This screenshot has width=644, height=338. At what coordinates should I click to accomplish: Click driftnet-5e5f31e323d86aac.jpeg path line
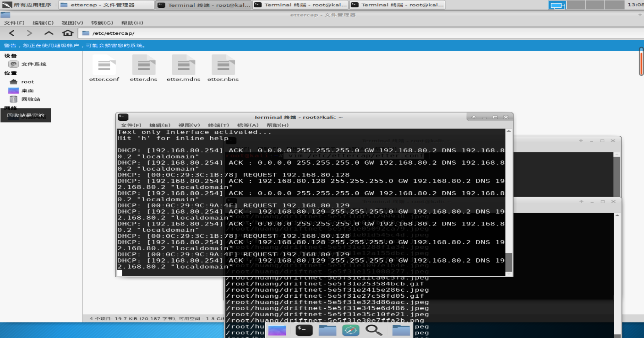pos(327,302)
